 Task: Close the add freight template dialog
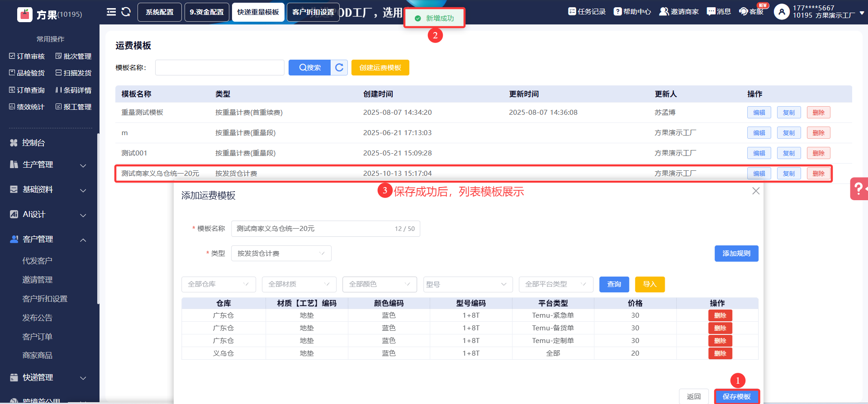pos(756,191)
